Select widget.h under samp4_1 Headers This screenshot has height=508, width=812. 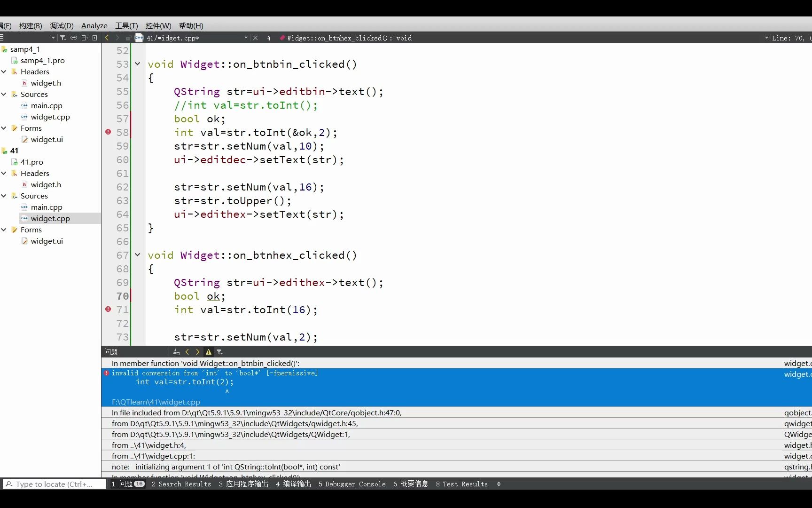tap(46, 83)
